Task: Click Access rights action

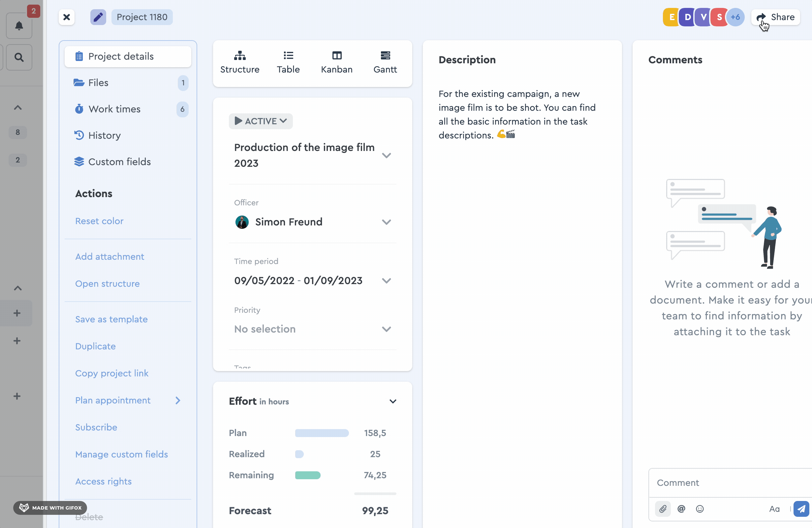Action: (x=103, y=481)
